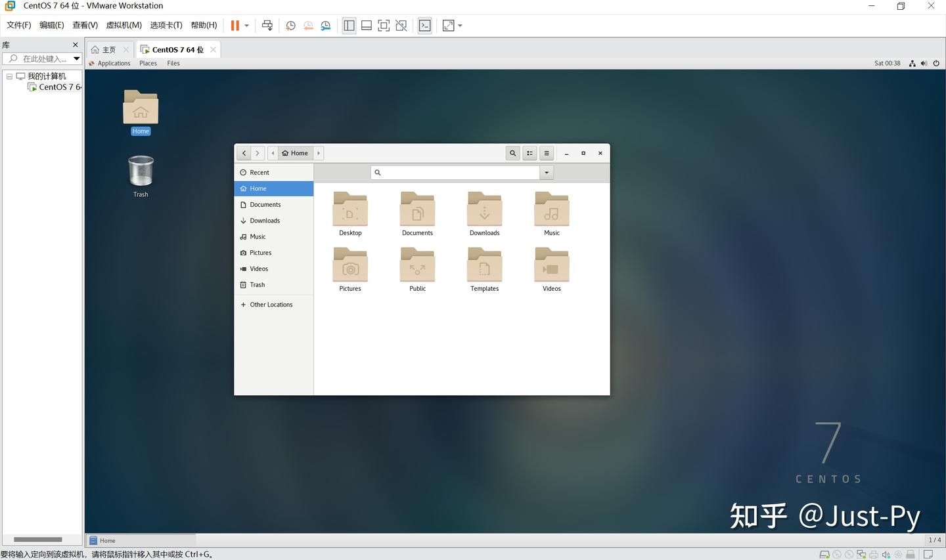Close the library panel
This screenshot has height=560, width=946.
point(75,45)
